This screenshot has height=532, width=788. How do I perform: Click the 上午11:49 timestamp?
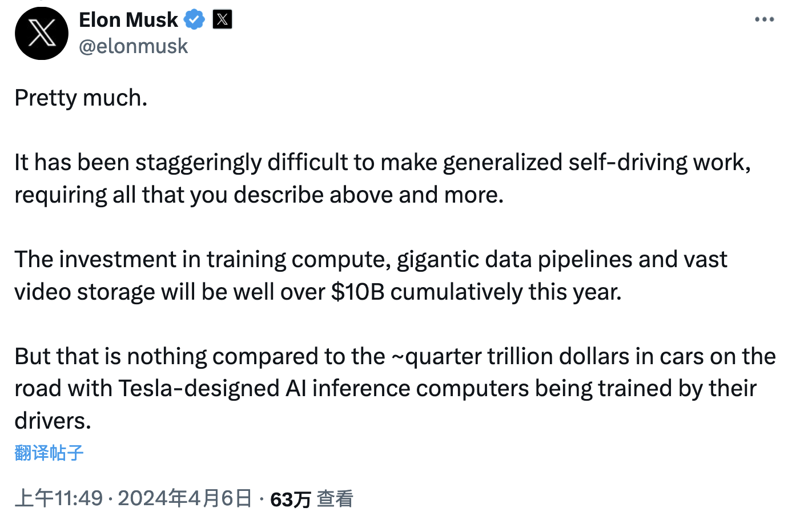pos(59,498)
